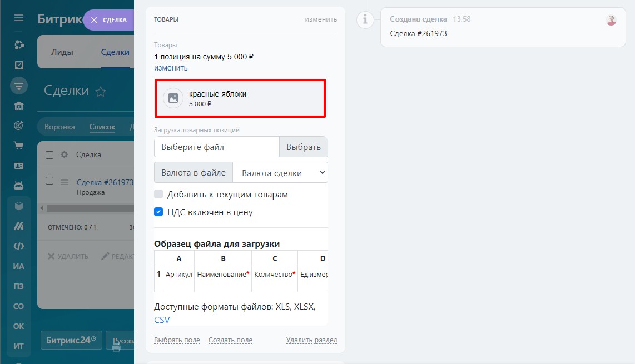Click Выбрать button to choose file
Screen dimensions: 635x364
(304, 147)
